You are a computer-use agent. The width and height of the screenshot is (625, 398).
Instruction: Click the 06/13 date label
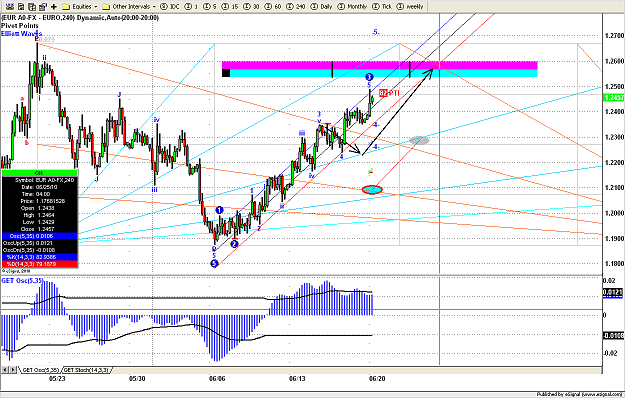(x=297, y=378)
